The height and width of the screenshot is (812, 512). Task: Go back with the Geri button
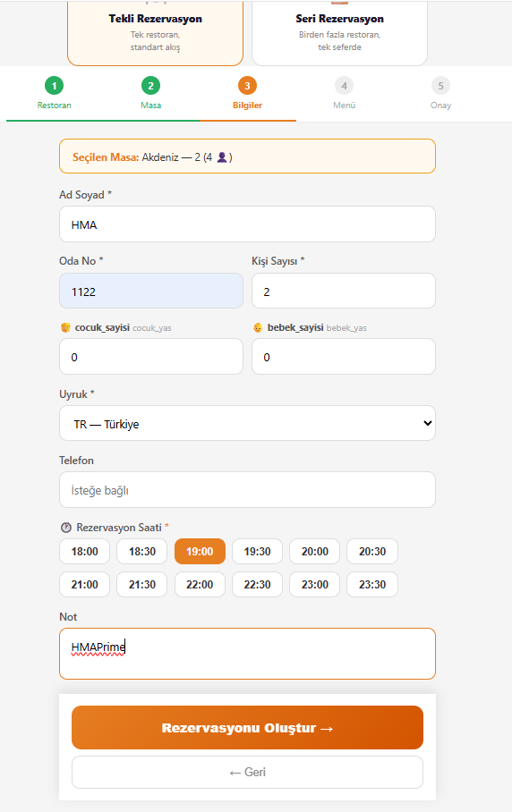coord(247,772)
